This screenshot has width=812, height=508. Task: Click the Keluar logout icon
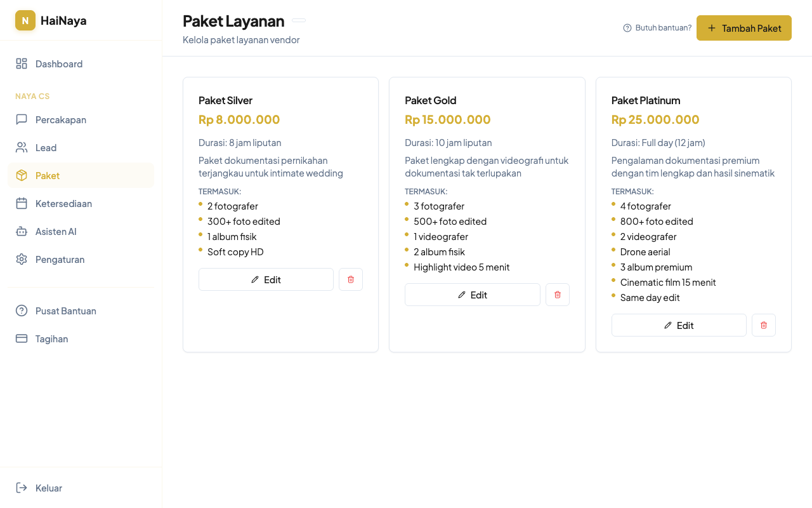(22, 488)
